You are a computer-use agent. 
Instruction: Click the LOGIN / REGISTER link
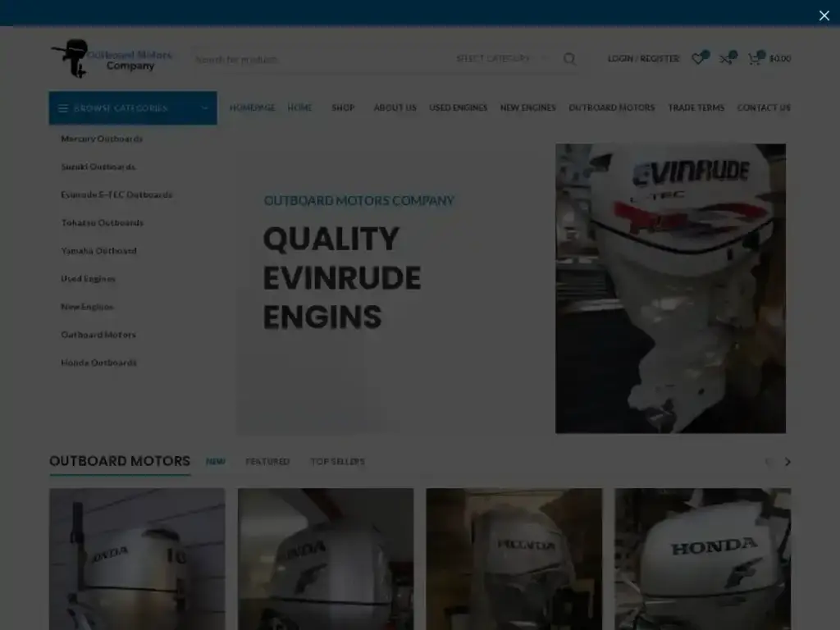[x=643, y=58]
